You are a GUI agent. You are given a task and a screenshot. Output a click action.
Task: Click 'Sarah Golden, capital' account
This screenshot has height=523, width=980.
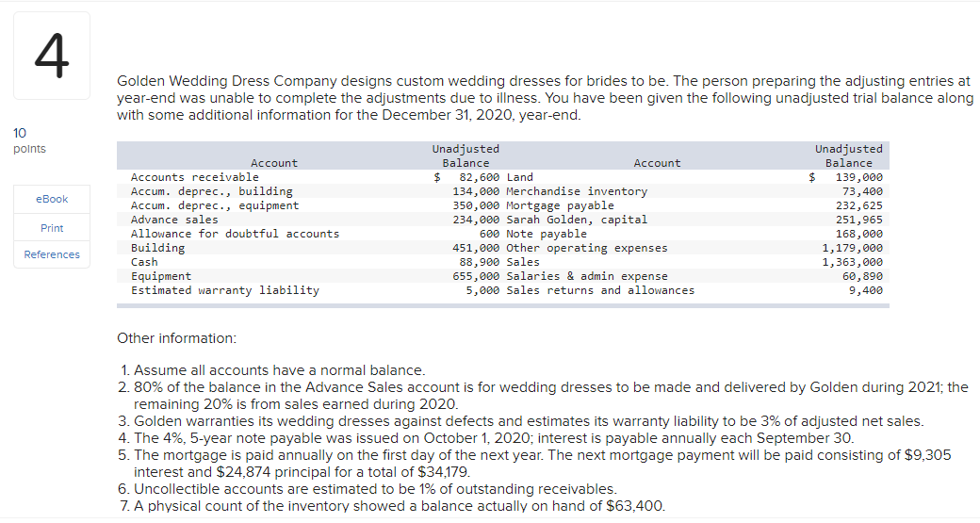[577, 220]
